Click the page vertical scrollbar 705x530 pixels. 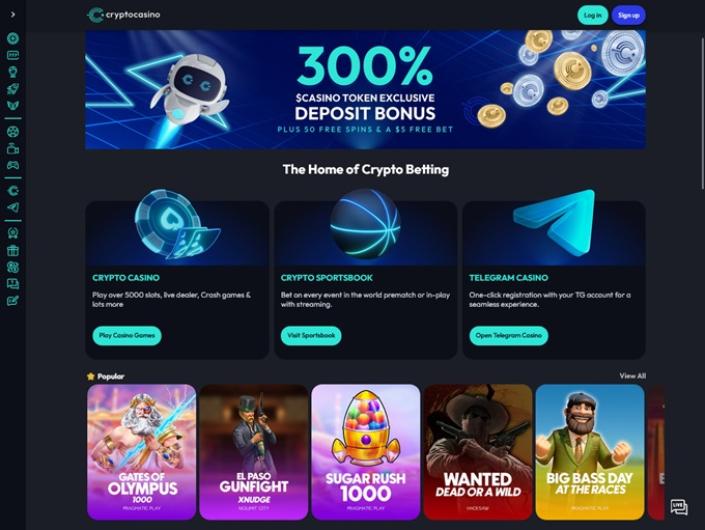[x=702, y=110]
